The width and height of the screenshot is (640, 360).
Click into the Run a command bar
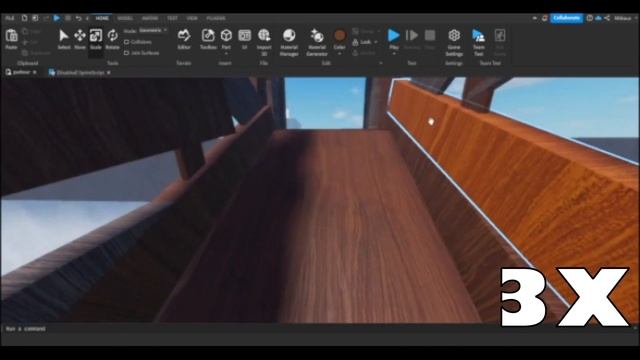pyautogui.click(x=318, y=329)
